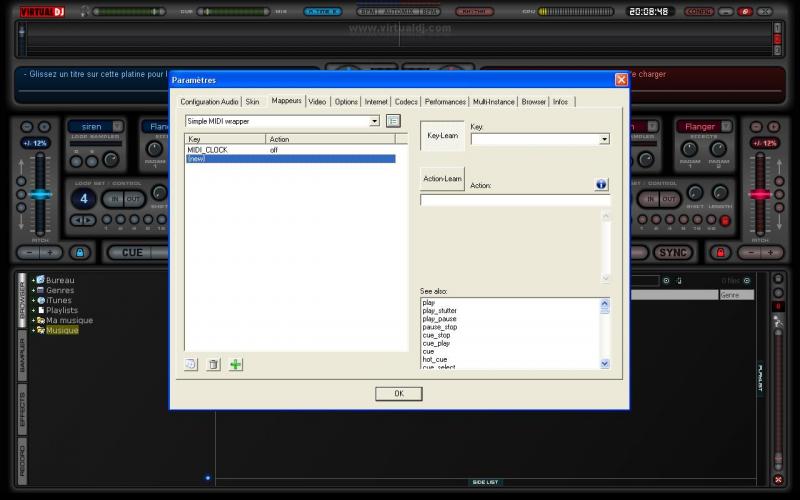Click the red X icon at bottom right
Viewport: 800px width, 500px height.
click(778, 480)
